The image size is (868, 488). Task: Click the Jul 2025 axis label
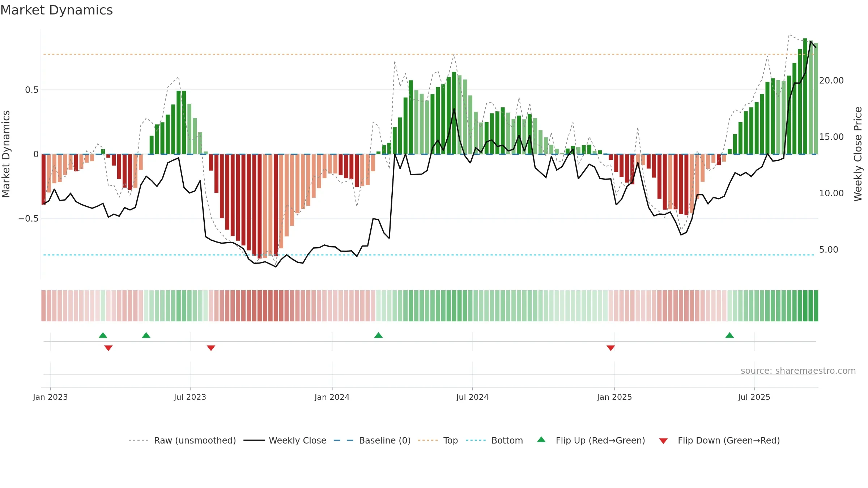click(754, 397)
